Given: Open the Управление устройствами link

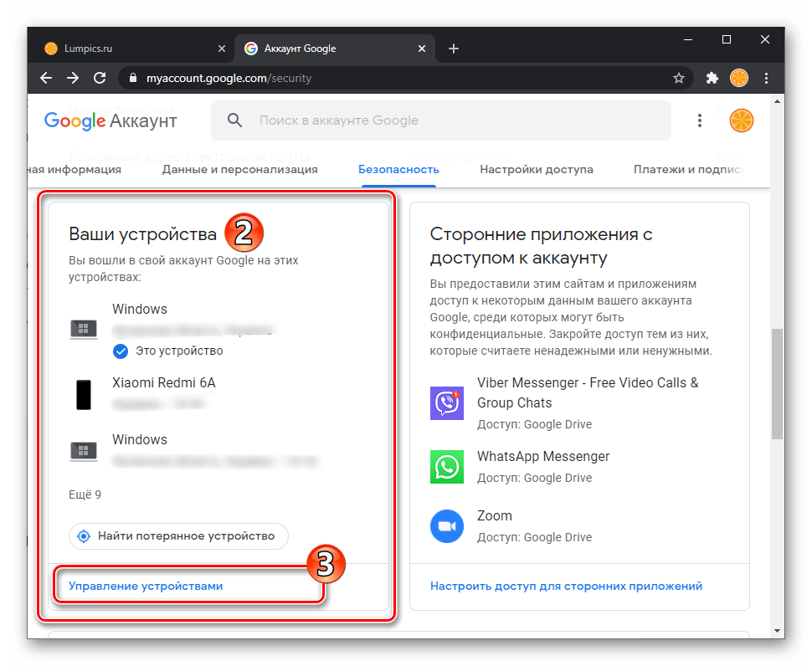Looking at the screenshot, I should [x=146, y=587].
